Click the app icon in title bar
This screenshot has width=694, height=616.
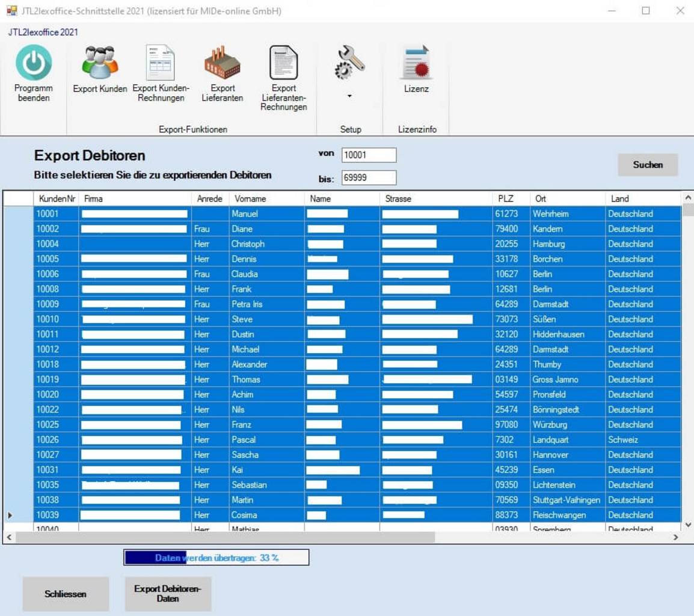click(x=11, y=11)
